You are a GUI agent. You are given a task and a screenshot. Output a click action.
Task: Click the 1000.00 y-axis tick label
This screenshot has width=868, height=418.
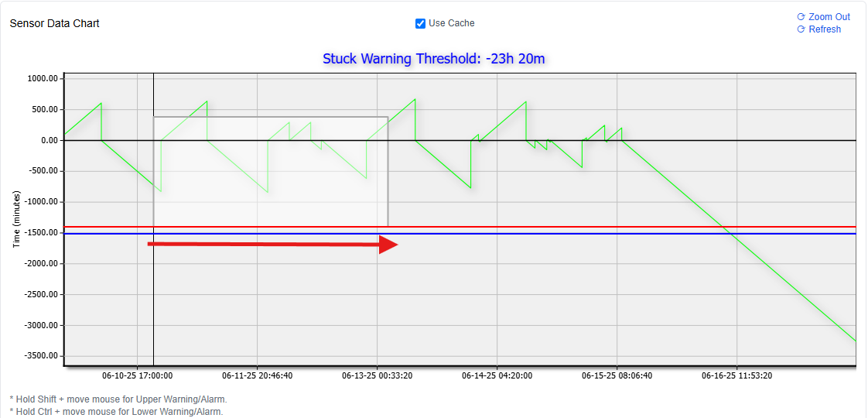click(x=43, y=78)
